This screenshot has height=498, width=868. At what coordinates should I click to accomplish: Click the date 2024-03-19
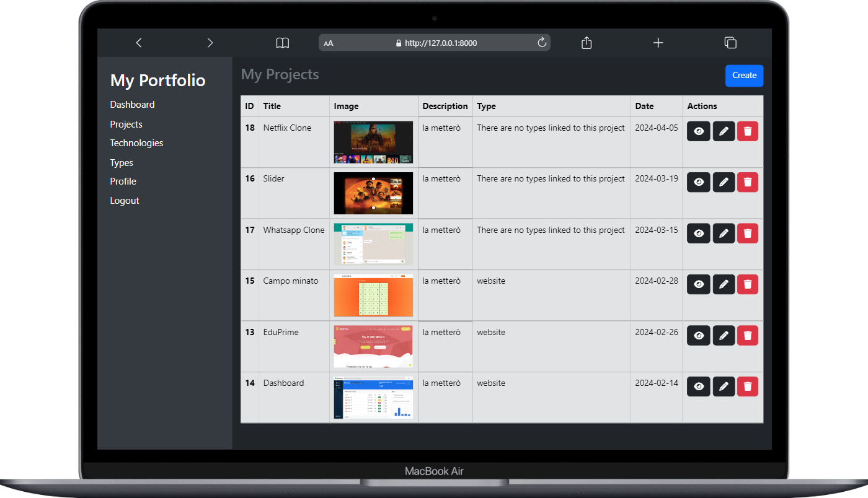[x=657, y=178]
